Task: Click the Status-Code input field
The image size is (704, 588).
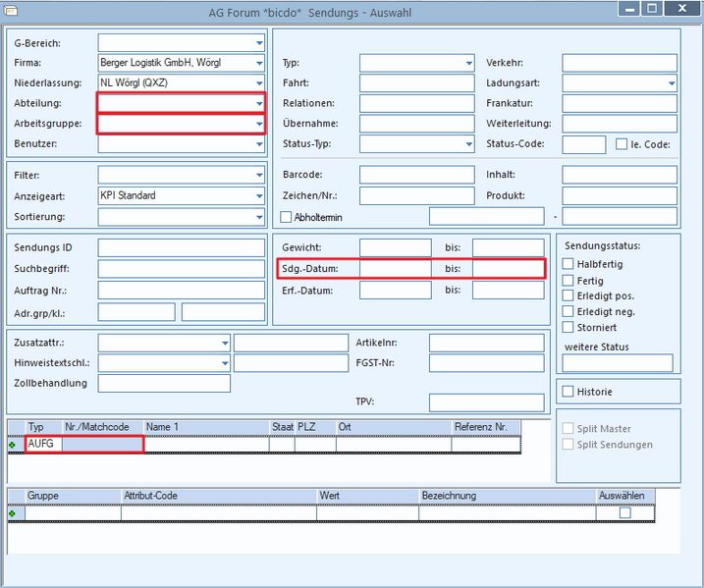Action: pos(584,144)
